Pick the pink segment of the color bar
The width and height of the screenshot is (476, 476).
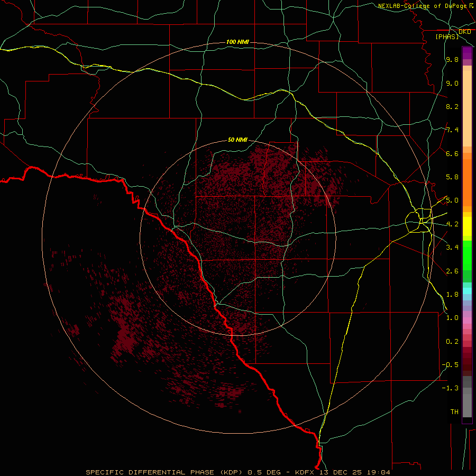[x=467, y=321]
